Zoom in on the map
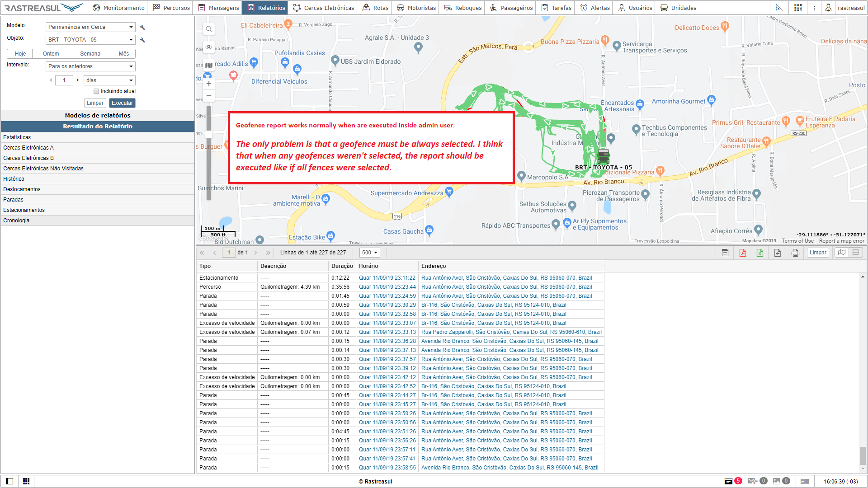Screen dimensions: 868x488 (209, 84)
